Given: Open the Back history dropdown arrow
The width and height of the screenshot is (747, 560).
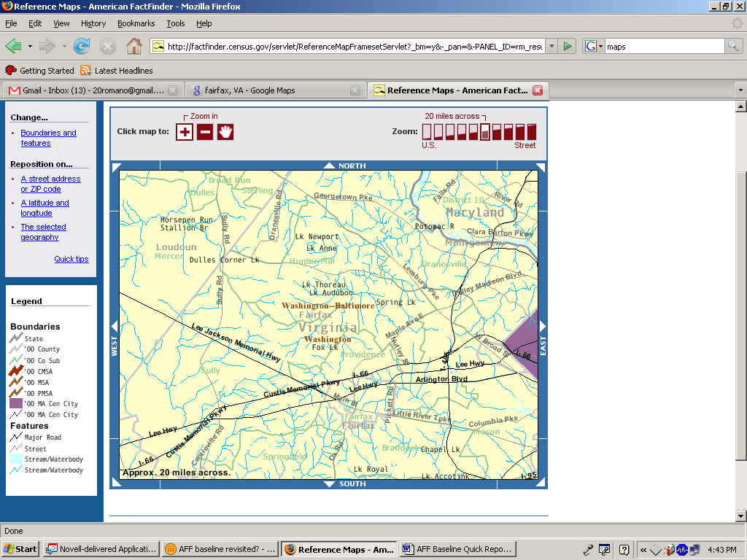Looking at the screenshot, I should [x=29, y=46].
